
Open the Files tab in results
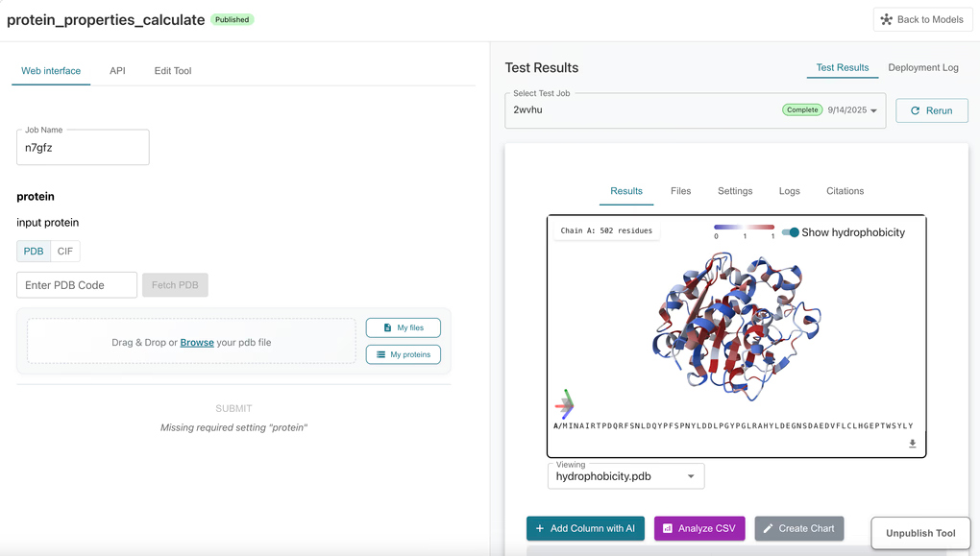coord(680,191)
